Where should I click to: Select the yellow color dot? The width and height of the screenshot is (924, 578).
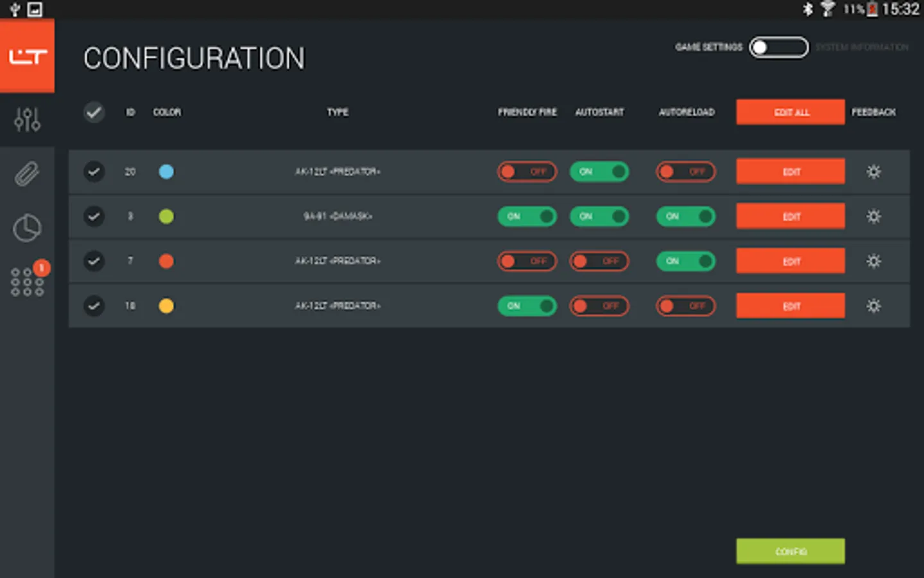tap(166, 306)
